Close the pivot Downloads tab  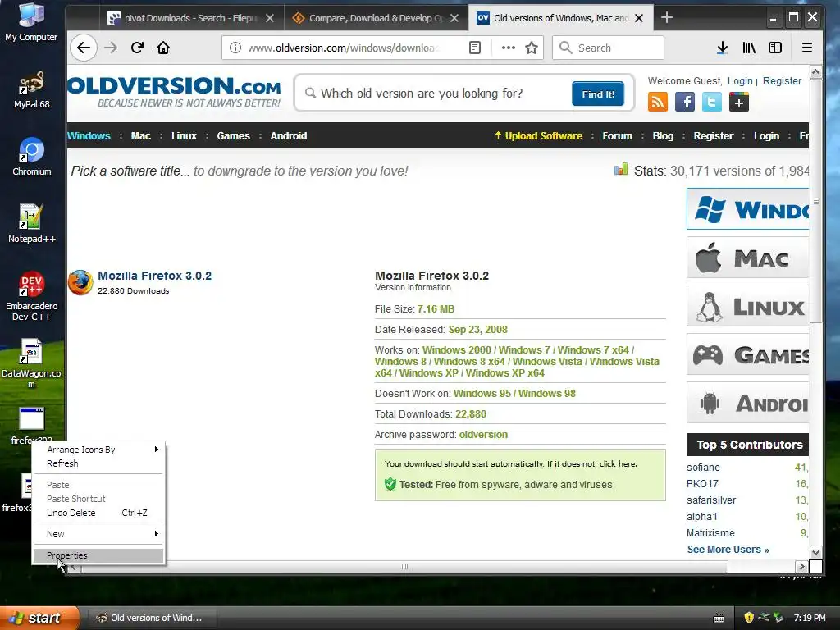pyautogui.click(x=270, y=18)
